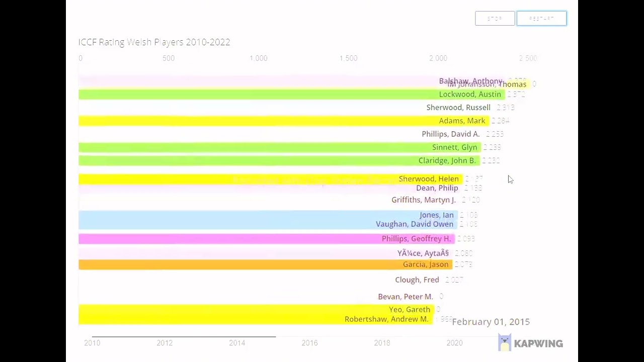644x362 pixels.
Task: Click Robertshaw, Andrew M. label
Action: click(x=386, y=319)
